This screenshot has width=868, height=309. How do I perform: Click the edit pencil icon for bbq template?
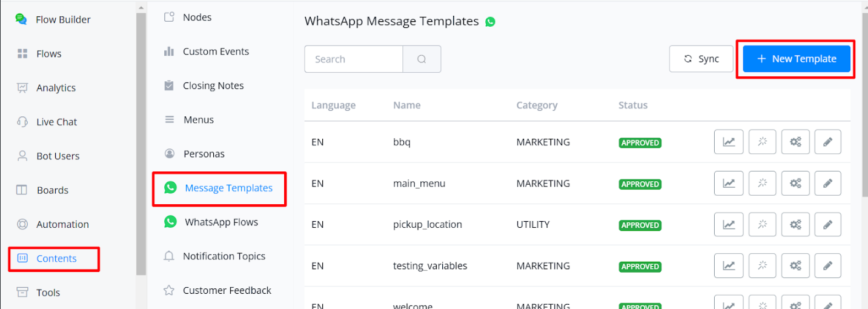(827, 142)
